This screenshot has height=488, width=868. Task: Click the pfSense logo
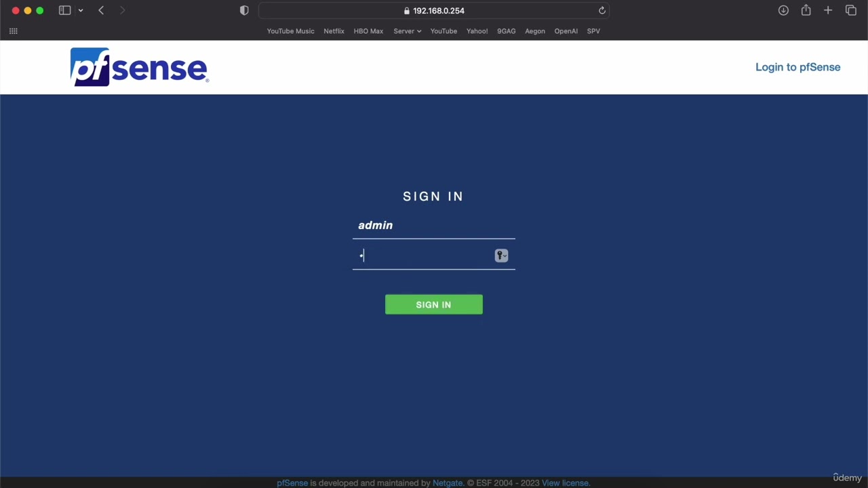click(x=139, y=67)
